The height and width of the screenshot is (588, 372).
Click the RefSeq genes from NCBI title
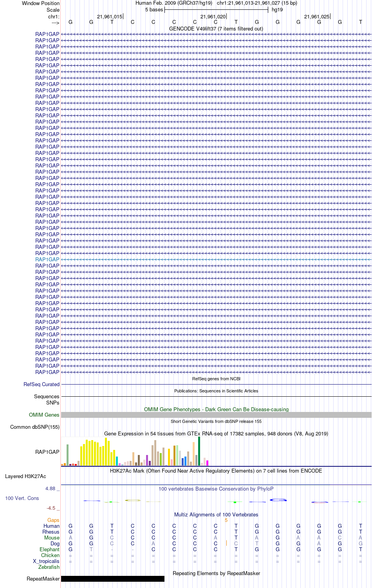[x=216, y=379]
